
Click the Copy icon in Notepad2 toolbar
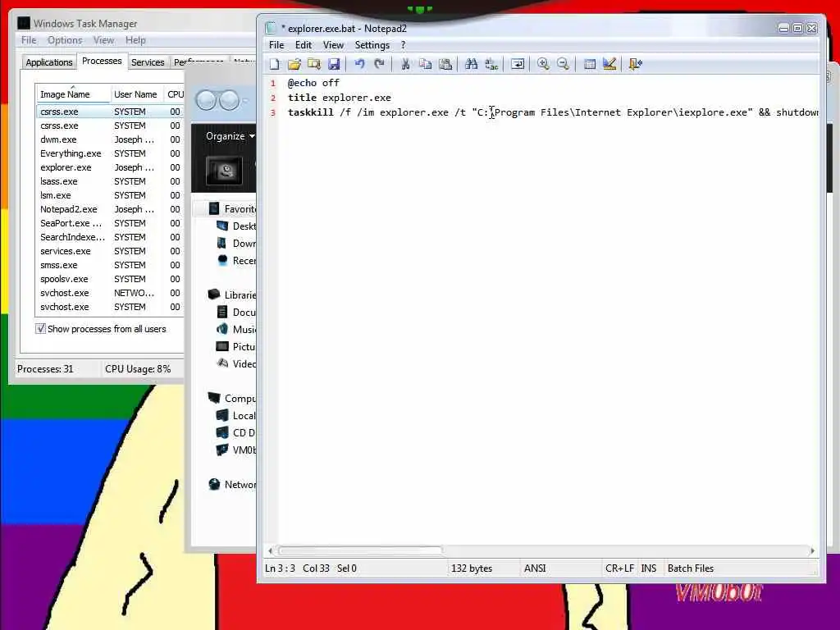click(426, 64)
